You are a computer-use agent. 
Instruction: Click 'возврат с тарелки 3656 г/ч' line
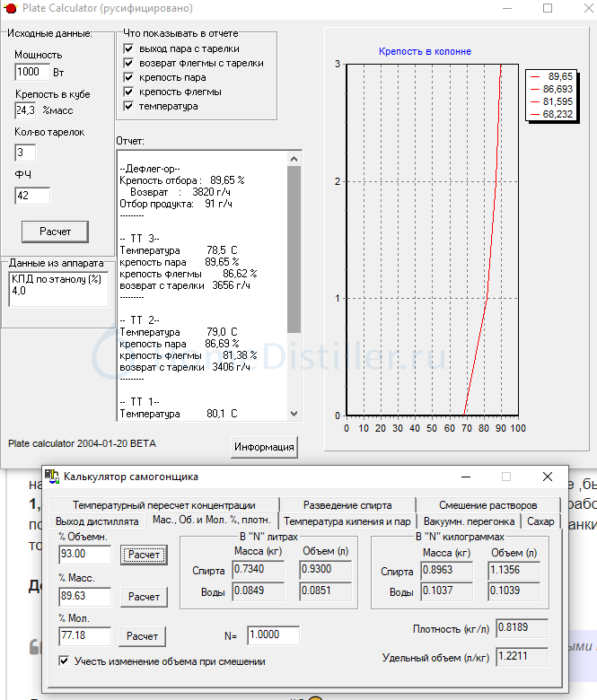coord(185,285)
